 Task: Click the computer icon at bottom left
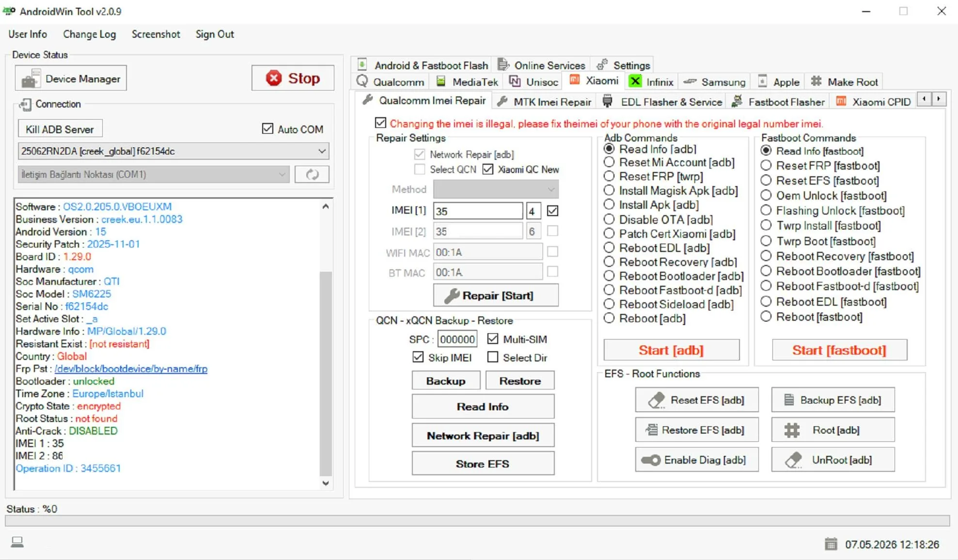tap(17, 542)
